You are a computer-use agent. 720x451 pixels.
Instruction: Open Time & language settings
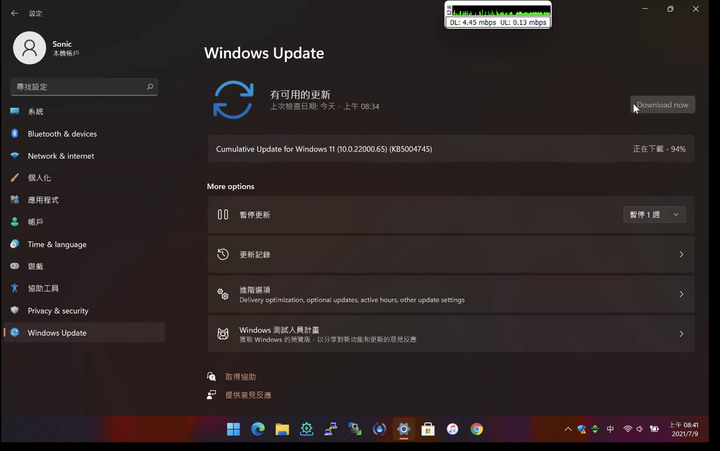84,244
